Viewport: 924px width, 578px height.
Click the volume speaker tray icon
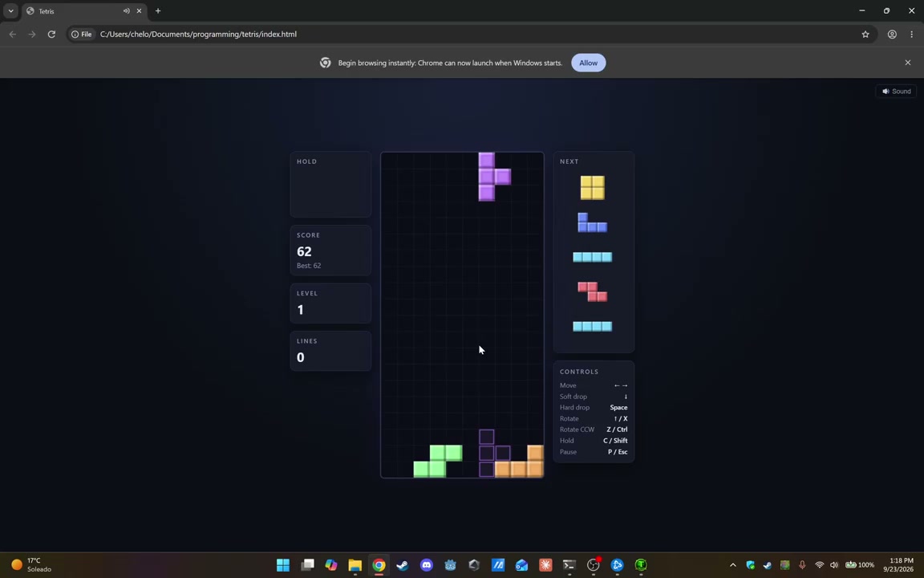click(834, 565)
